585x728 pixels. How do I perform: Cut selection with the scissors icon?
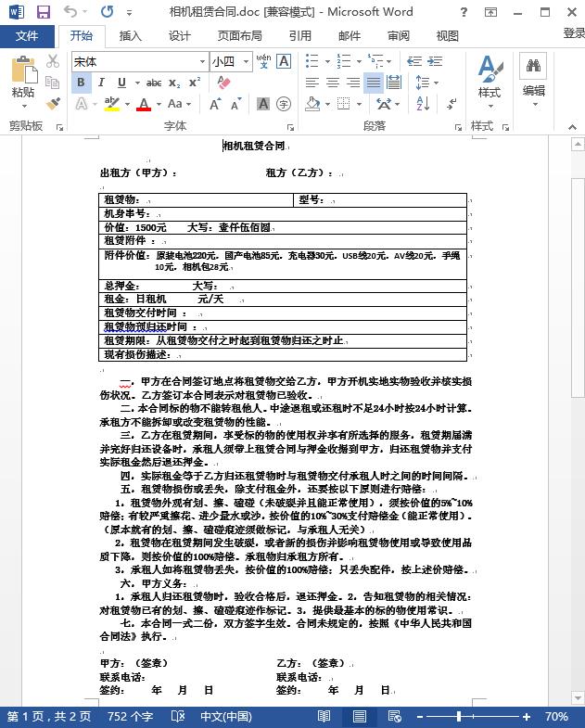pos(53,61)
